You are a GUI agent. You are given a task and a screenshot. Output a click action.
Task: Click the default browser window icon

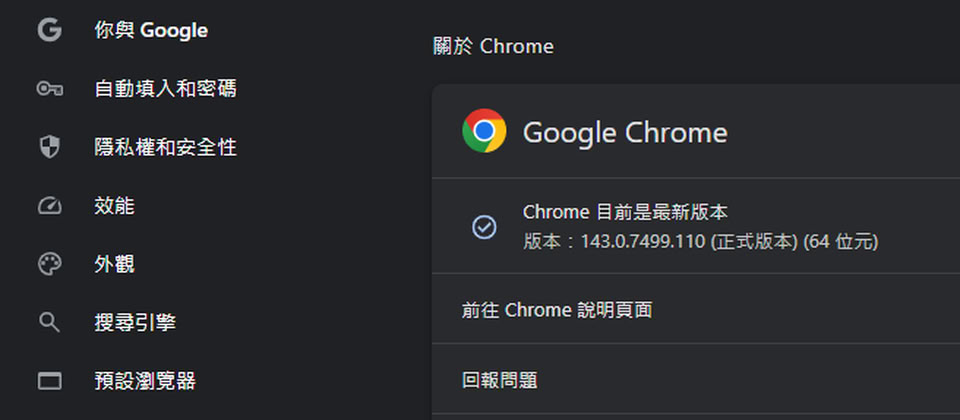pyautogui.click(x=49, y=381)
